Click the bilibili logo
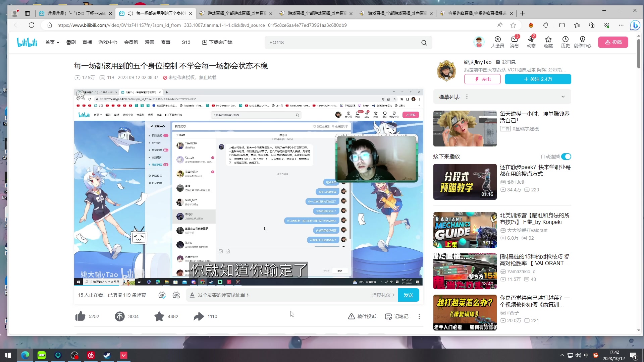Image resolution: width=644 pixels, height=362 pixels. click(27, 42)
